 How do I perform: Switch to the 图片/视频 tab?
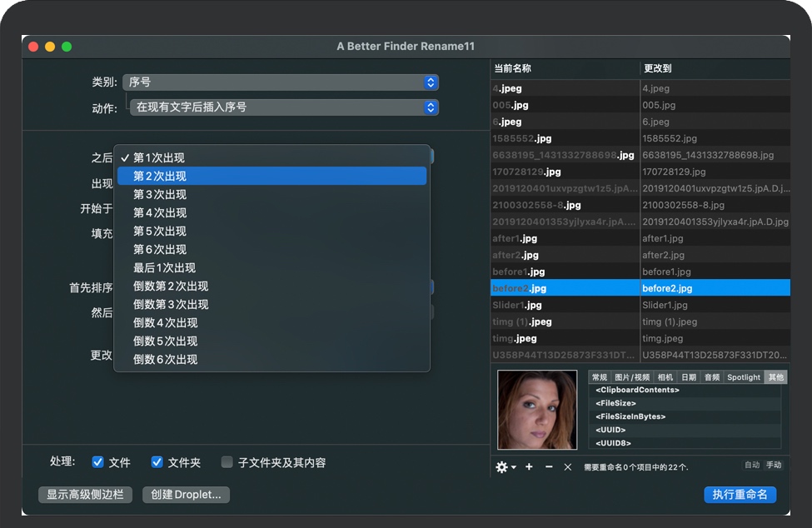pyautogui.click(x=632, y=377)
